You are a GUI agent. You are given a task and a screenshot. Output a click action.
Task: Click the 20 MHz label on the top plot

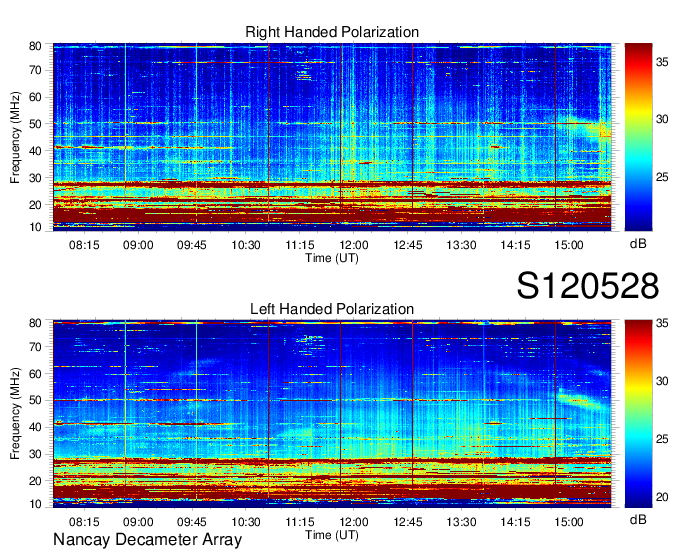point(35,205)
